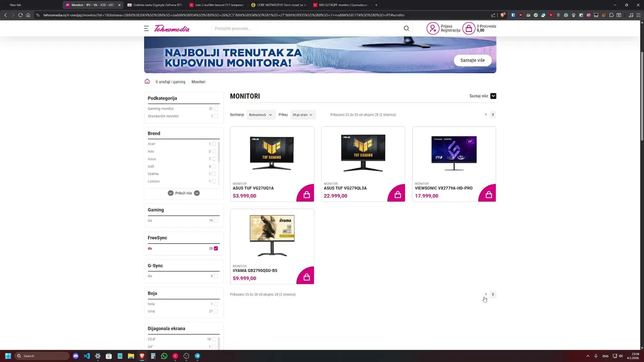Go to page 1 in top pagination
The image size is (644, 362).
click(486, 115)
